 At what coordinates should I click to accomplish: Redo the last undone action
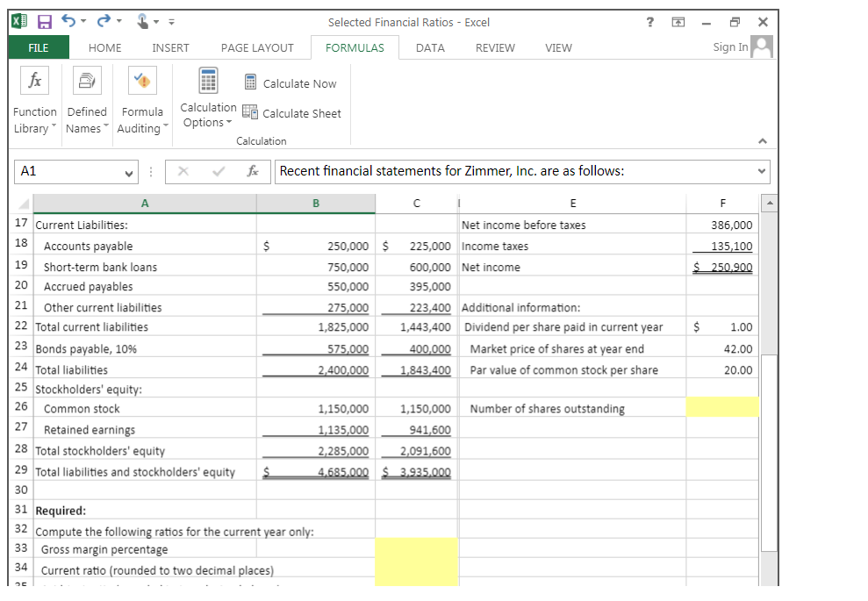click(104, 21)
